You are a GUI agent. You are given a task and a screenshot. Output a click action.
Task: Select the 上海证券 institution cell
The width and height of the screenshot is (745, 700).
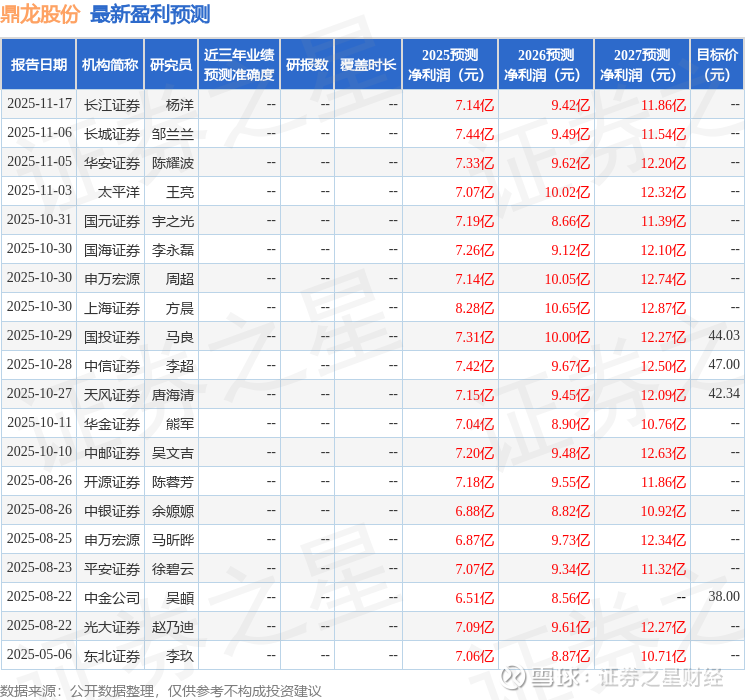pyautogui.click(x=112, y=308)
